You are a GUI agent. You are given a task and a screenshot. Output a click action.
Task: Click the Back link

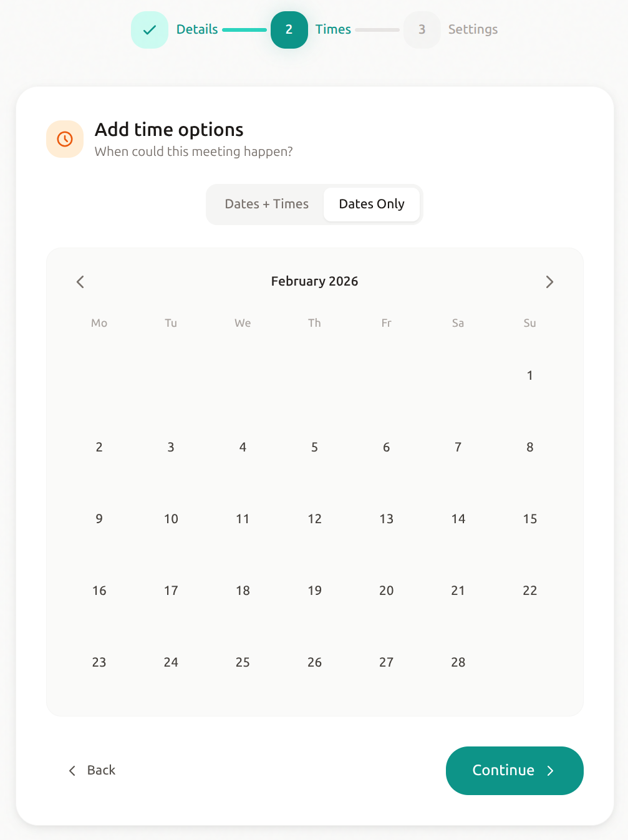click(x=101, y=771)
